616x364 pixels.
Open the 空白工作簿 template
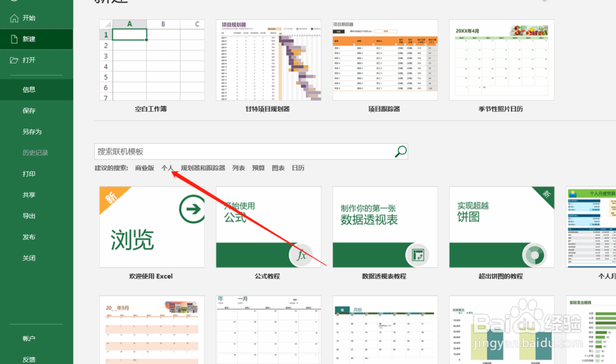[x=152, y=60]
